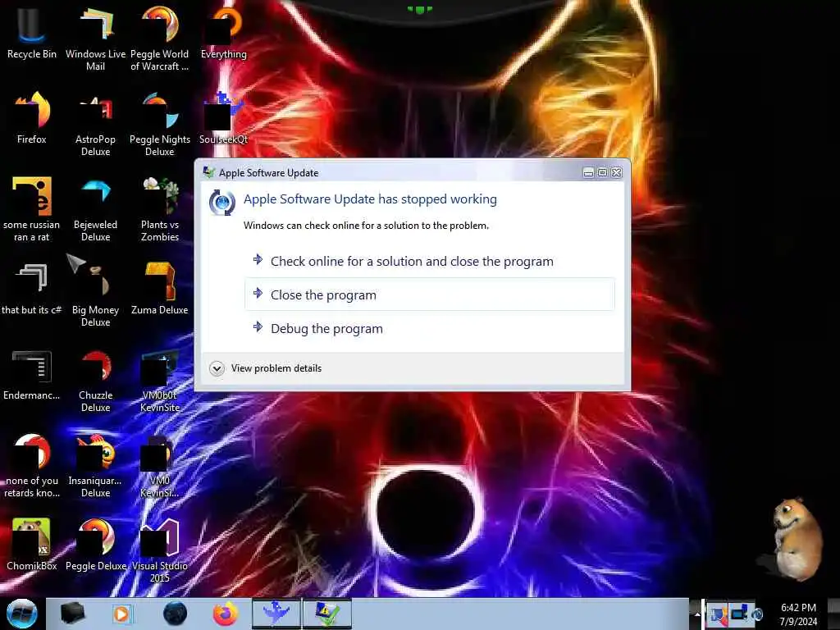
Task: Close the Apple Software Update dialog
Action: [617, 172]
